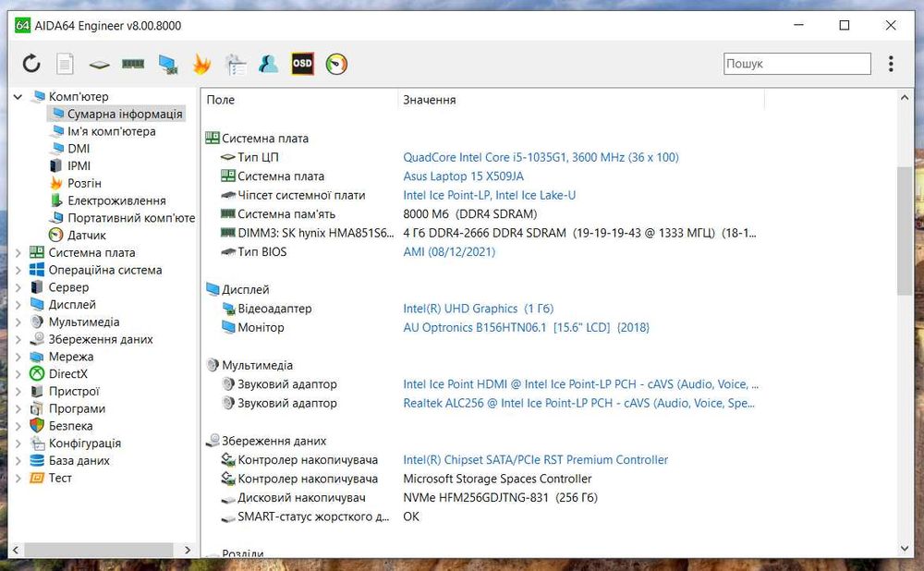Expand the Мережа tree node
The height and width of the screenshot is (571, 924).
pyautogui.click(x=18, y=357)
